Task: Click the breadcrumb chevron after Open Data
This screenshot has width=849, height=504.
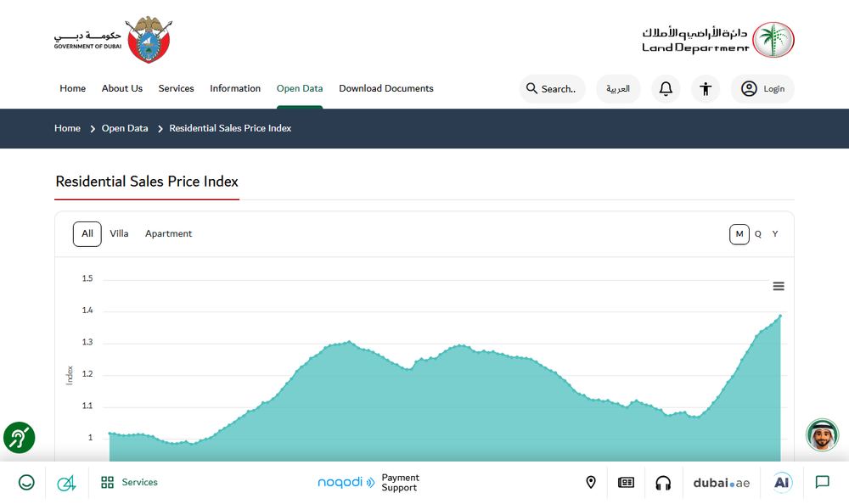Action: [x=160, y=129]
